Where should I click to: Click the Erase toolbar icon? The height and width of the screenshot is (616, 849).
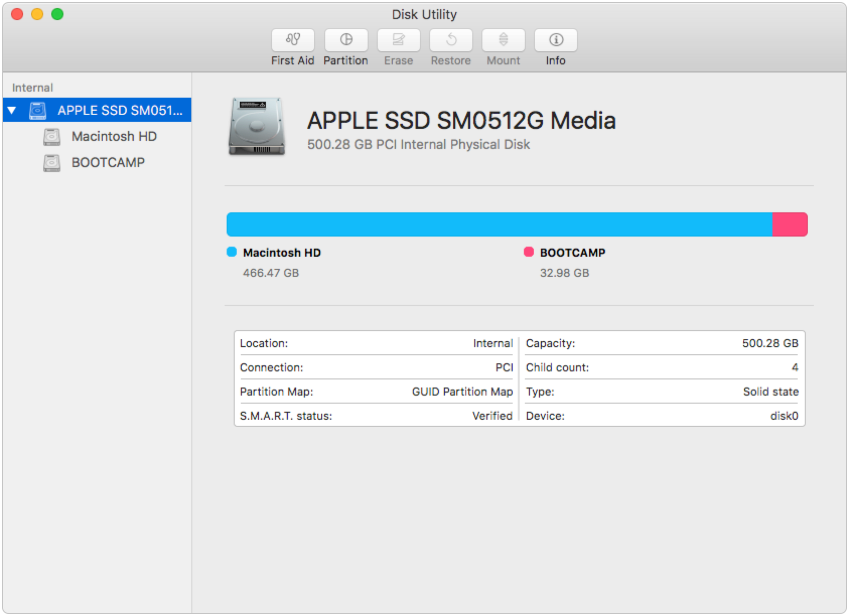(398, 40)
